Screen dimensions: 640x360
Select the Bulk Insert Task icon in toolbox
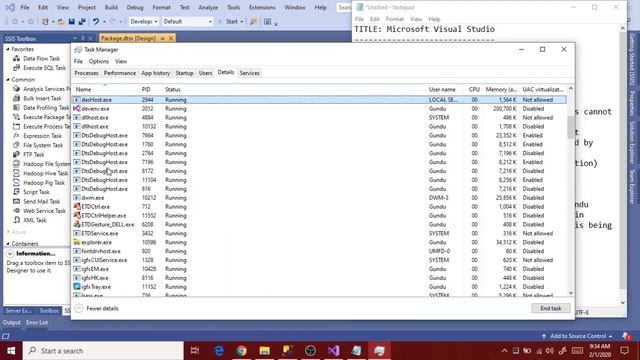point(16,98)
